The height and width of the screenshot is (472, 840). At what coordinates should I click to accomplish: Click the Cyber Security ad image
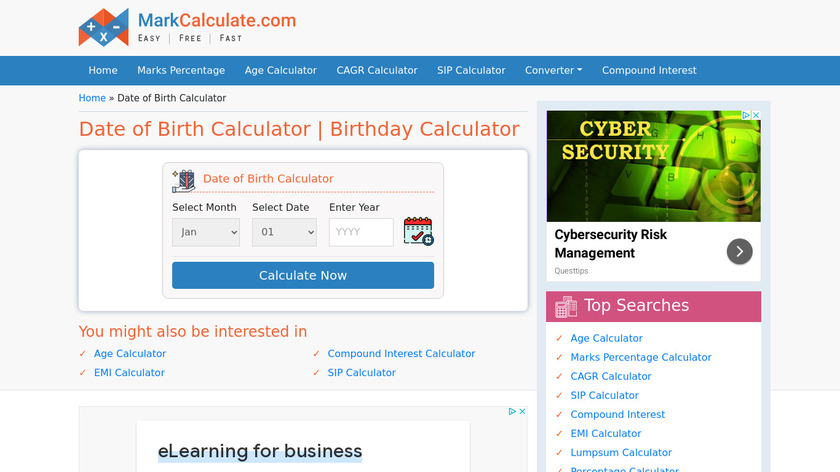(x=653, y=166)
